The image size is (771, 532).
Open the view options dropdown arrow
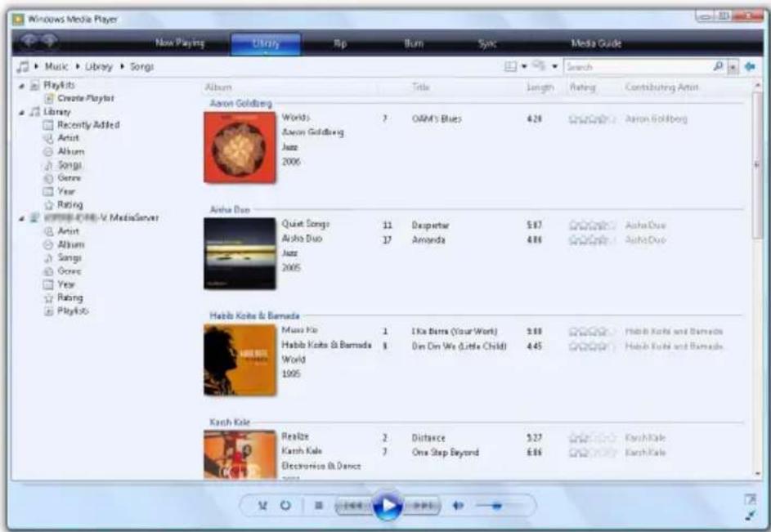554,66
